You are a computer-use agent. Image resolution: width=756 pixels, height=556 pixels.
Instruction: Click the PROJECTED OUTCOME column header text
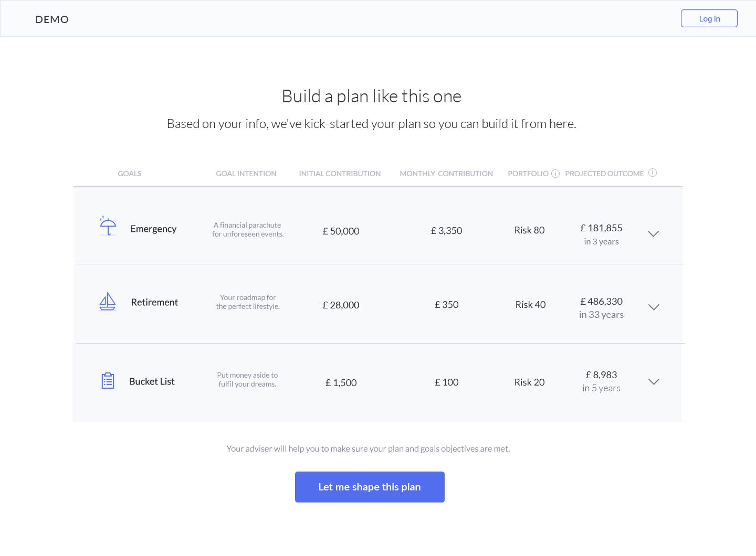[x=604, y=174]
